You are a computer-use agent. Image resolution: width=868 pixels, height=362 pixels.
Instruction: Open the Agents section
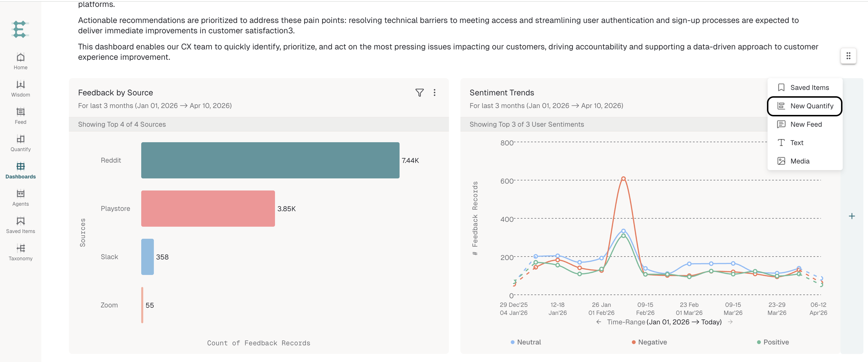tap(21, 198)
